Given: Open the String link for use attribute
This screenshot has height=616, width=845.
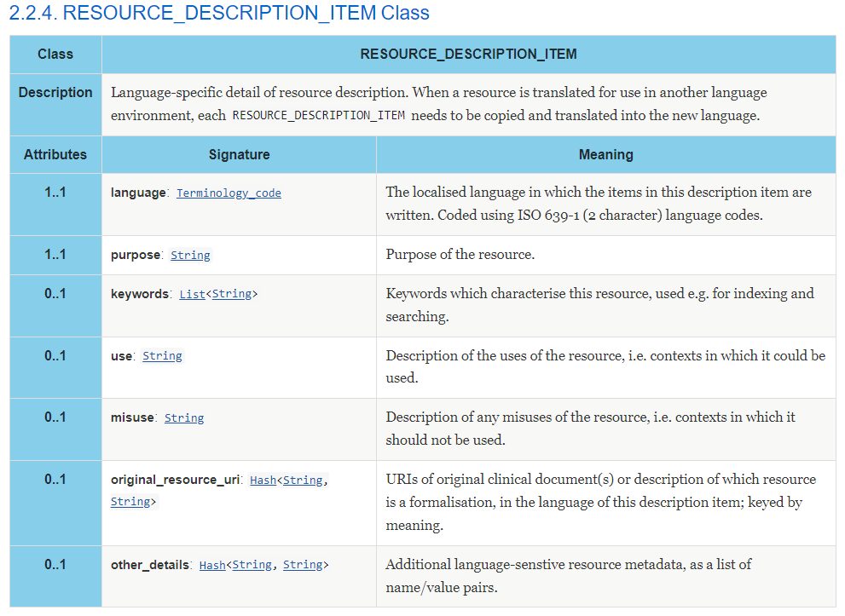Looking at the screenshot, I should (162, 356).
